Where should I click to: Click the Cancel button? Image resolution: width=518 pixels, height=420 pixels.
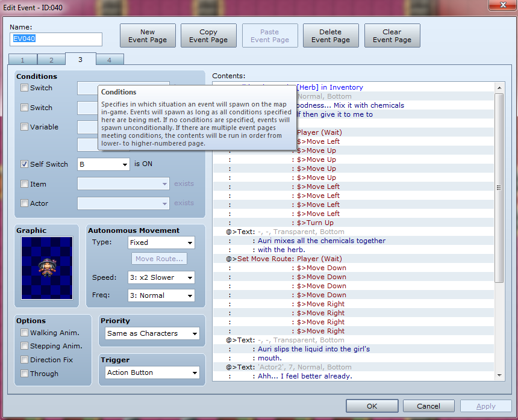pyautogui.click(x=428, y=406)
